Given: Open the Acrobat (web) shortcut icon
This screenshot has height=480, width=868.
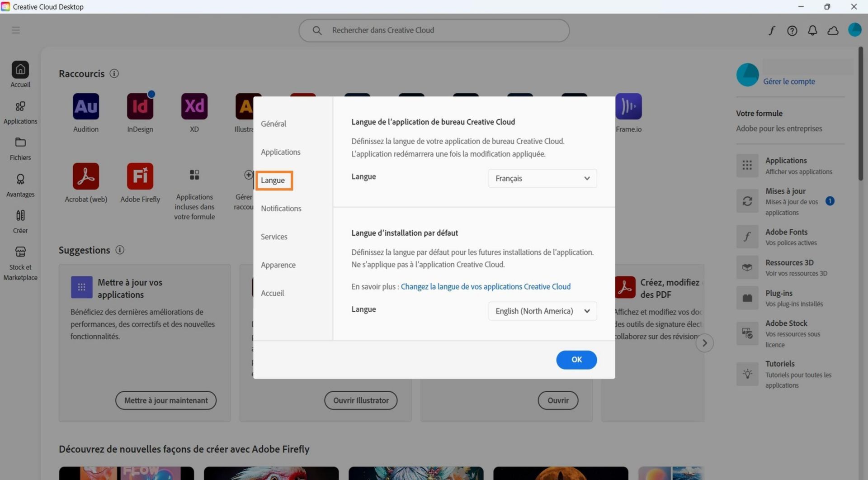Looking at the screenshot, I should tap(86, 176).
